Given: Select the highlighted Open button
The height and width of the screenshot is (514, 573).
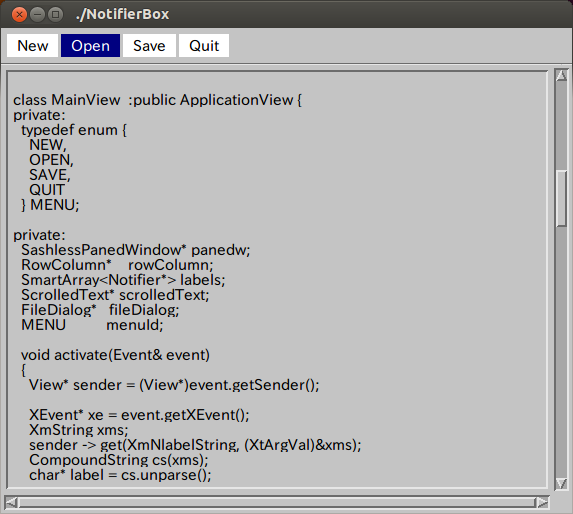Looking at the screenshot, I should click(x=90, y=46).
